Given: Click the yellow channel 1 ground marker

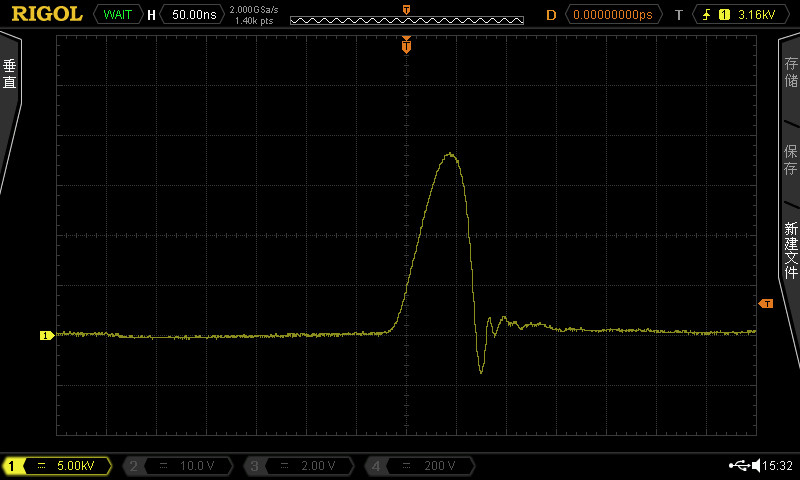Looking at the screenshot, I should [46, 335].
